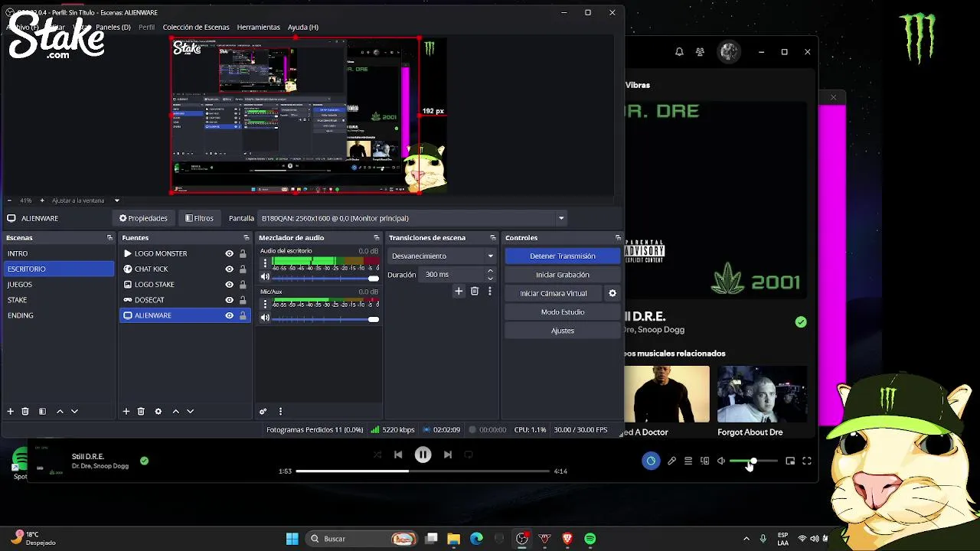The width and height of the screenshot is (980, 551).
Task: Open Spotify play queue icon
Action: pyautogui.click(x=688, y=461)
